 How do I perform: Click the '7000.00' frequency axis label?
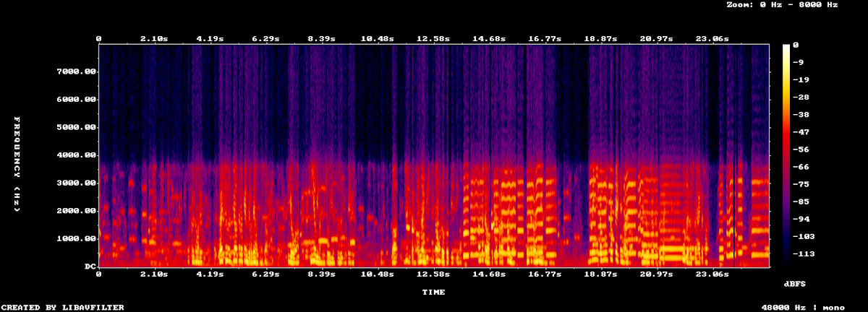[x=76, y=71]
